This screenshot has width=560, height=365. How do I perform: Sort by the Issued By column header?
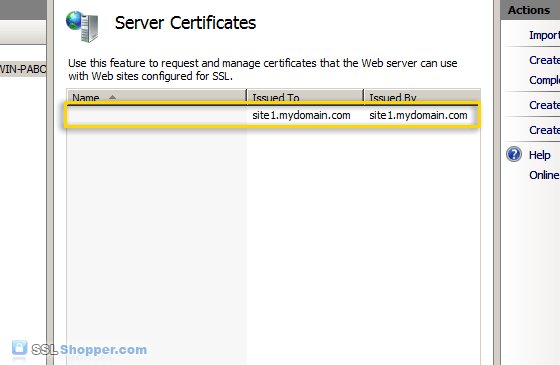422,97
